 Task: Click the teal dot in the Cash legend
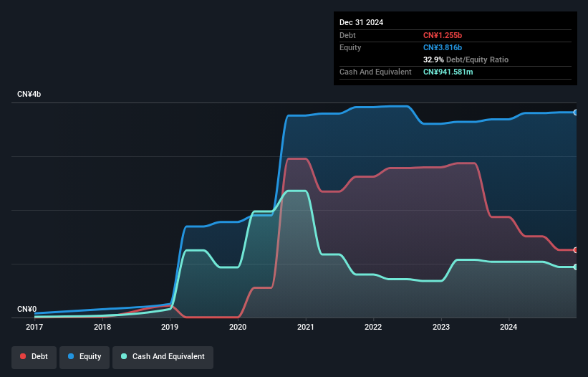coord(124,356)
